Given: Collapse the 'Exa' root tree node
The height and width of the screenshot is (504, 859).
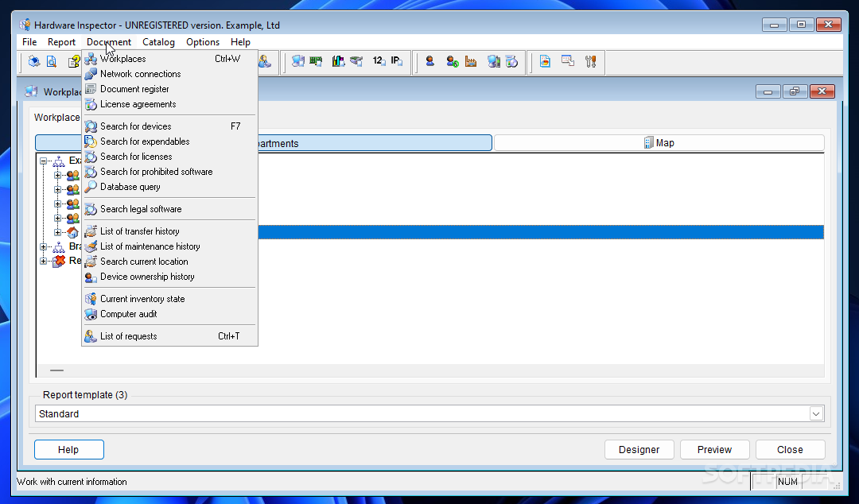Looking at the screenshot, I should tap(43, 161).
